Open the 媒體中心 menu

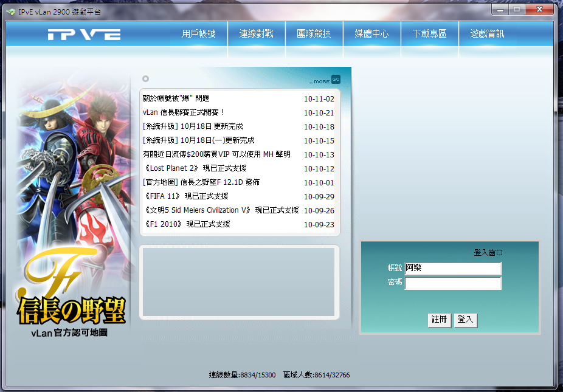pyautogui.click(x=371, y=34)
